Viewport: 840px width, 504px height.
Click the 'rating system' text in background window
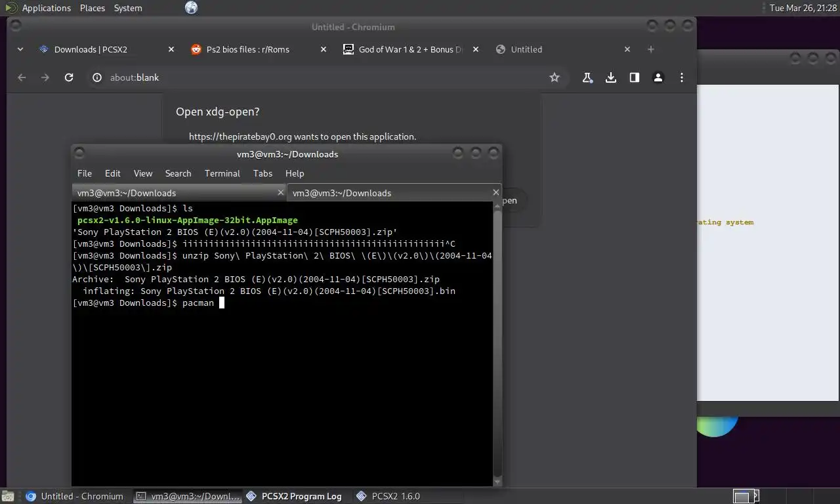point(725,222)
